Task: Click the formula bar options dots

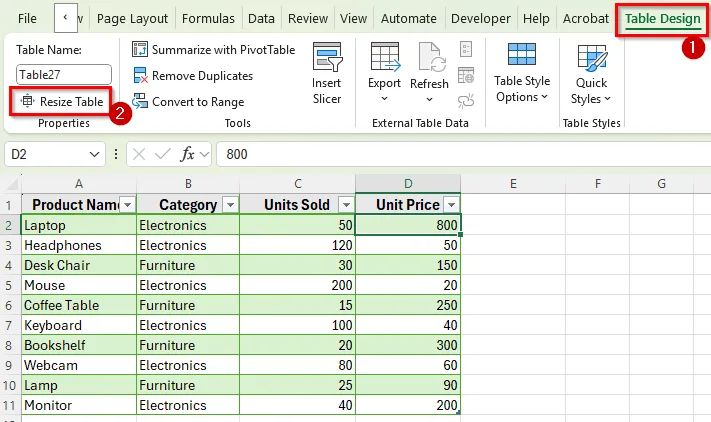Action: coord(116,155)
